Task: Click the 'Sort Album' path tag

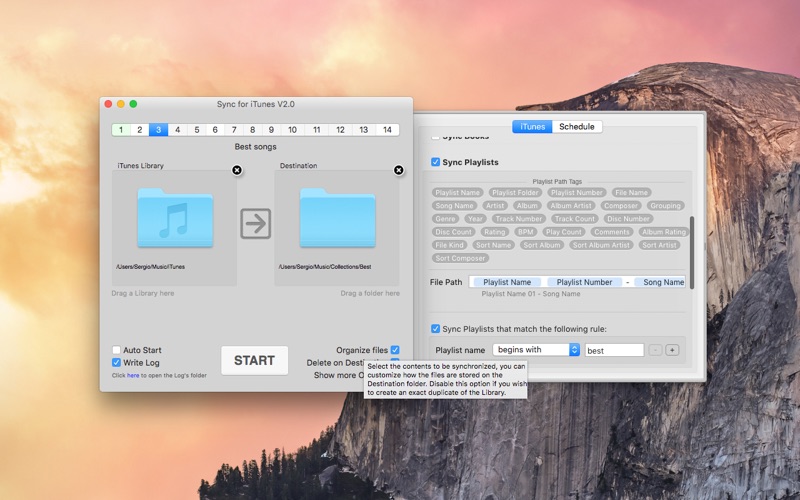Action: 541,245
